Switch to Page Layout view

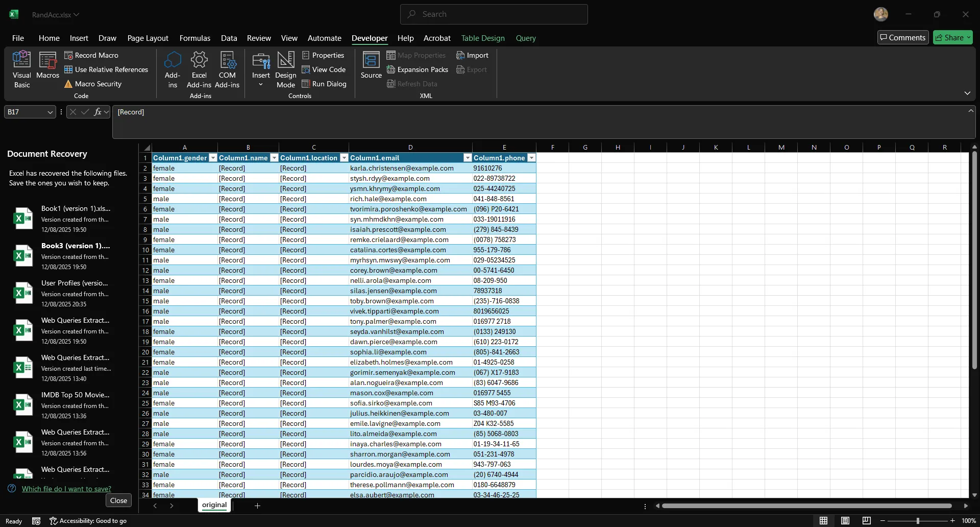(845, 521)
